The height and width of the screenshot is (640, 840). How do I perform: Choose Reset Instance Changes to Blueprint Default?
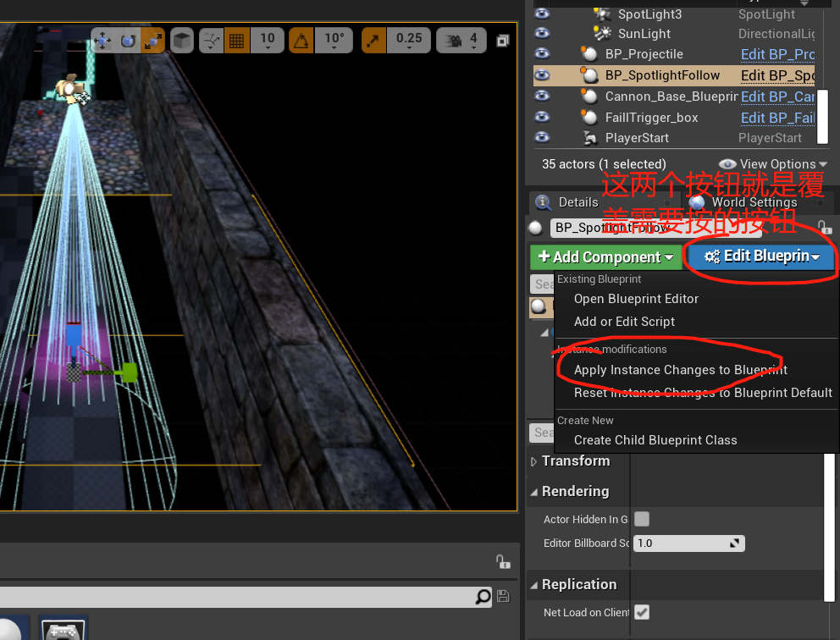703,393
